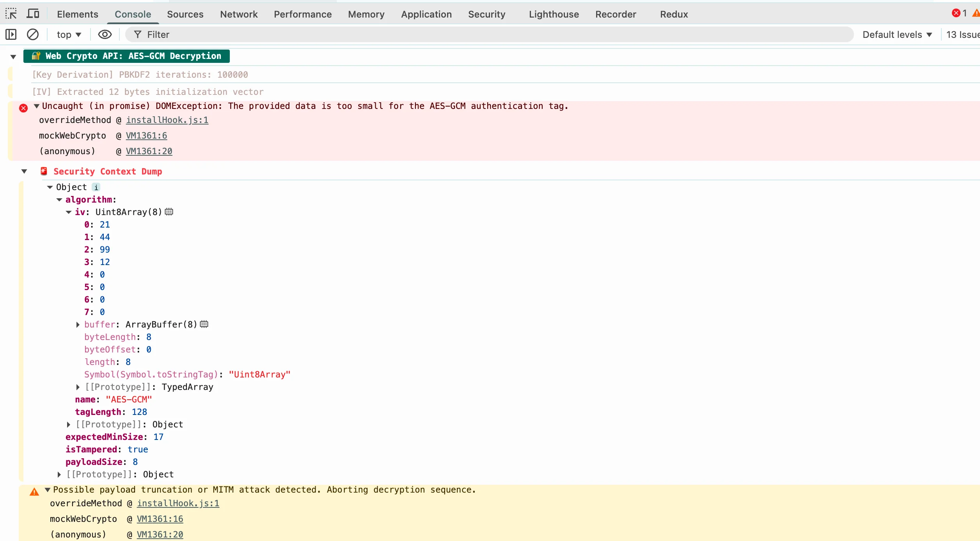This screenshot has width=980, height=541.
Task: Switch to the Network tab
Action: pos(239,14)
